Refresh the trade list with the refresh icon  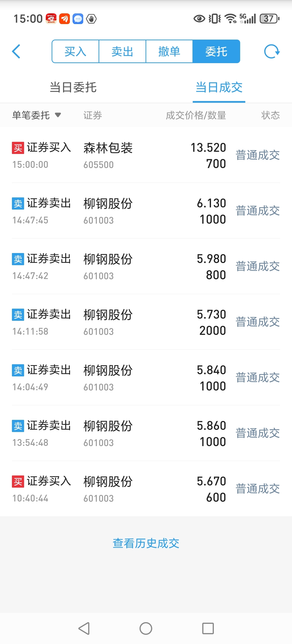click(272, 51)
